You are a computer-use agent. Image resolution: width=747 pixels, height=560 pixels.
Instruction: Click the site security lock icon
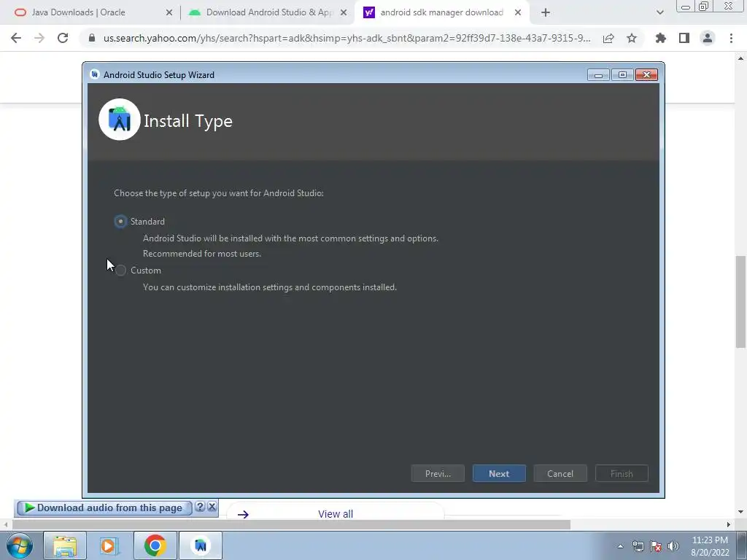[x=92, y=38]
